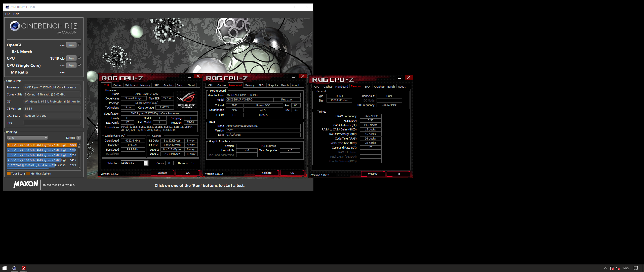Open Mainboard tab in Memory CPU-Z window
Viewport: 644px width, 272px height.
tap(342, 87)
